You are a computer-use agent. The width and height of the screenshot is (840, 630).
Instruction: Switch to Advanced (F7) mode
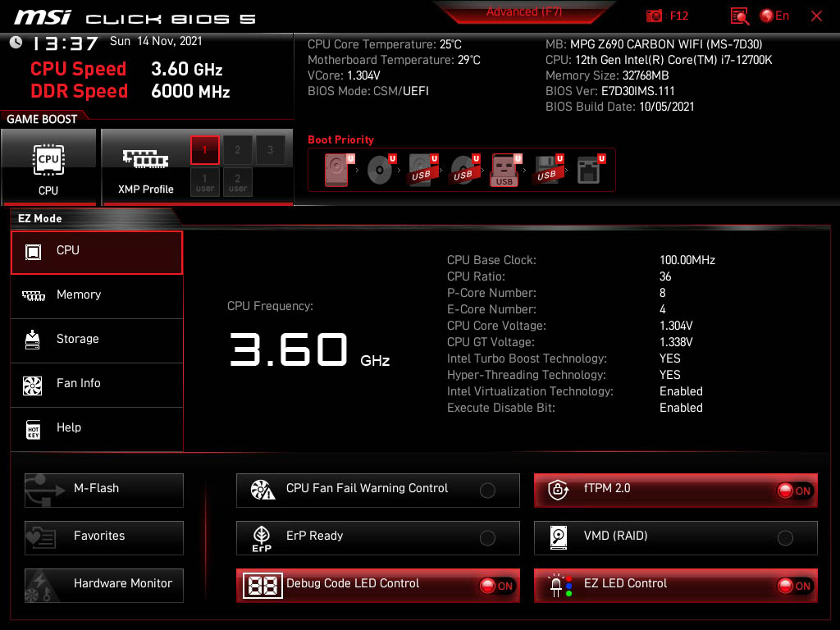[x=523, y=12]
